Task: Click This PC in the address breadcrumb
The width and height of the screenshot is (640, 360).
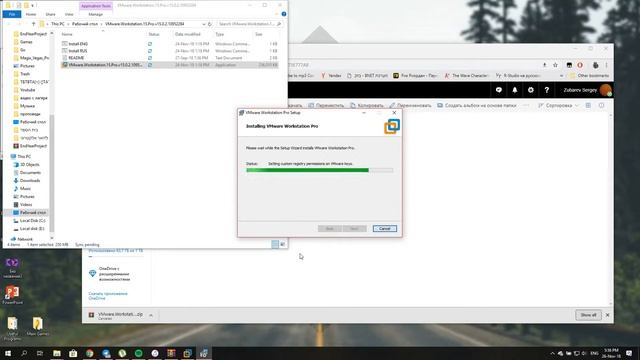Action: coord(58,24)
